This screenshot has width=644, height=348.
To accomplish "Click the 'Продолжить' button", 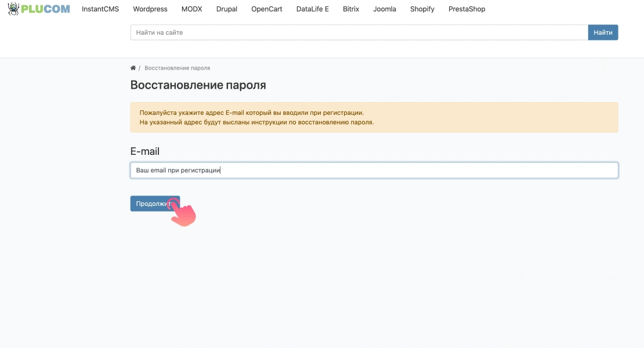I will point(155,204).
